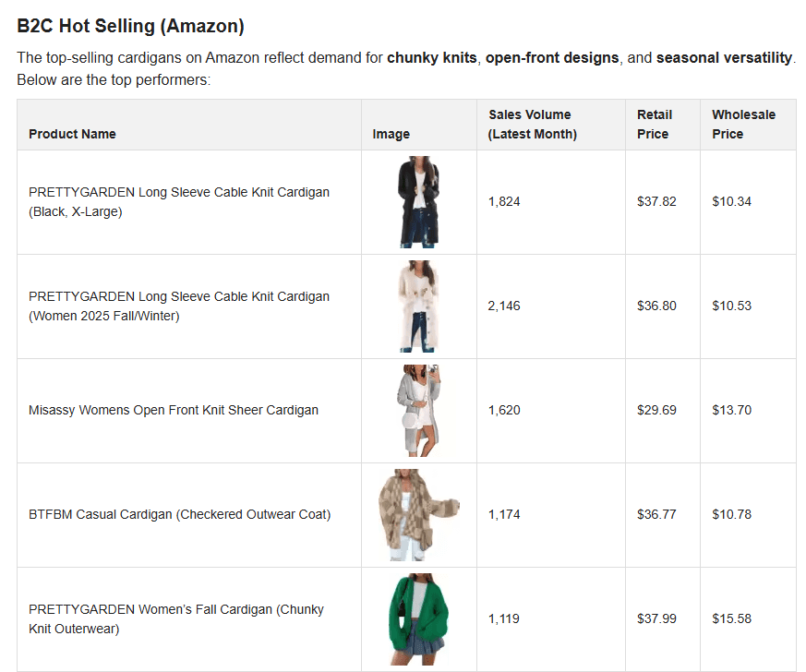Viewport: 806px width, 672px height.
Task: Click the black cable knit cardigan image
Action: pyautogui.click(x=417, y=202)
